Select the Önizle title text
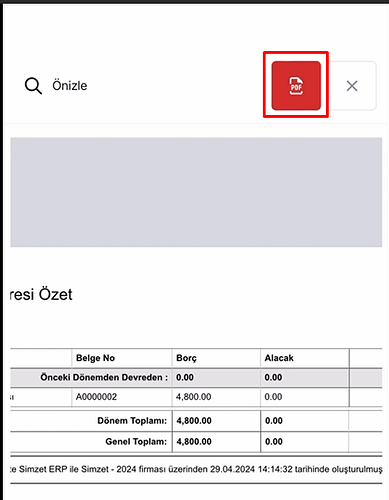This screenshot has height=500, width=389. pyautogui.click(x=70, y=86)
